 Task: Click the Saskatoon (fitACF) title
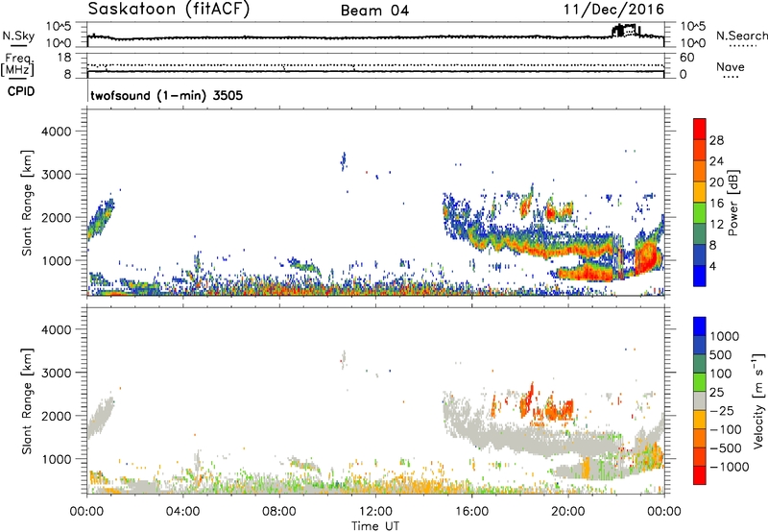(x=169, y=10)
